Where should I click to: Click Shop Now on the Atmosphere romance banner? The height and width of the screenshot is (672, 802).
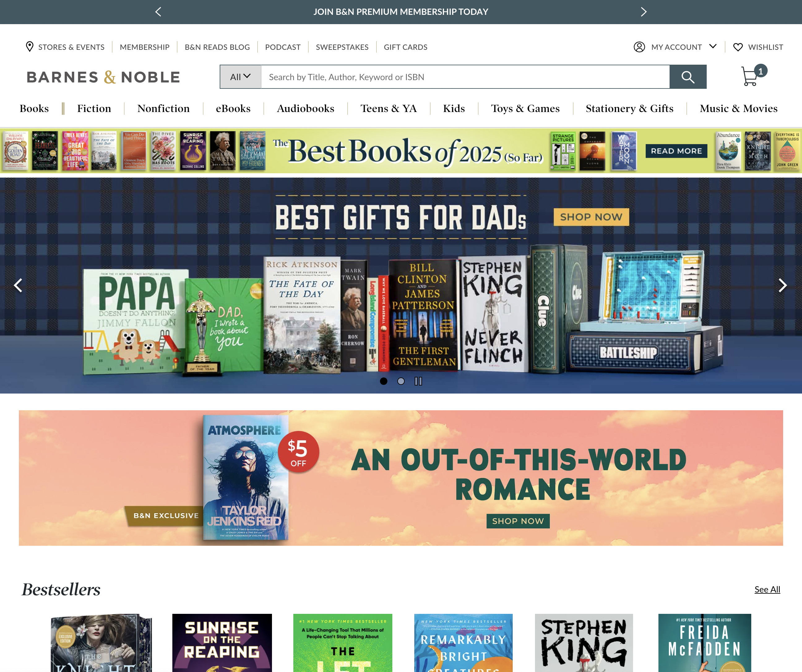518,521
